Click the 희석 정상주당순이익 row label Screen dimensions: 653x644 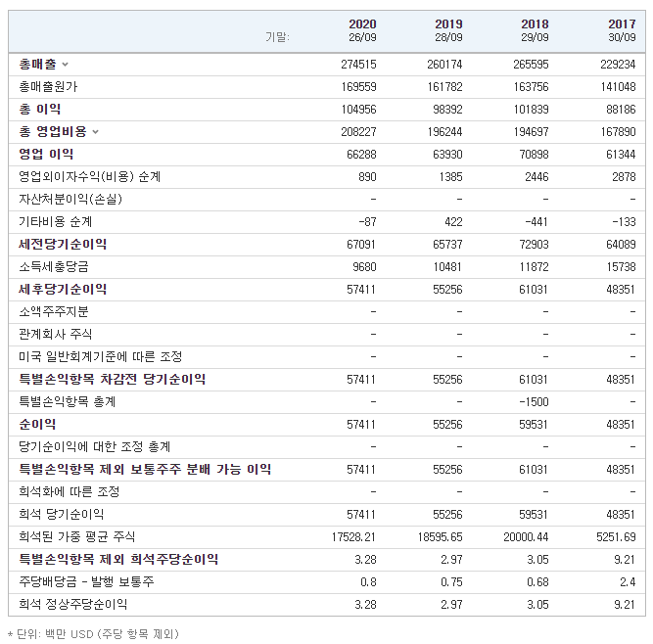coord(72,604)
